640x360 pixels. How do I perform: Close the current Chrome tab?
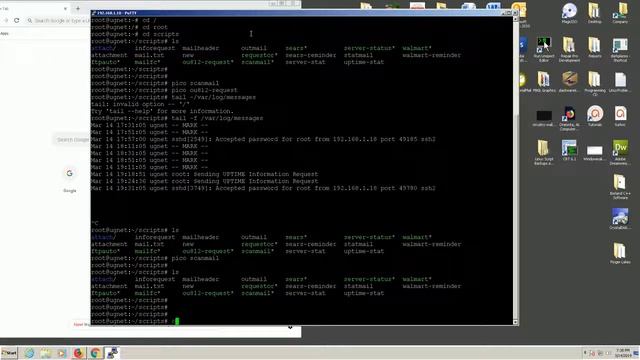65,8
